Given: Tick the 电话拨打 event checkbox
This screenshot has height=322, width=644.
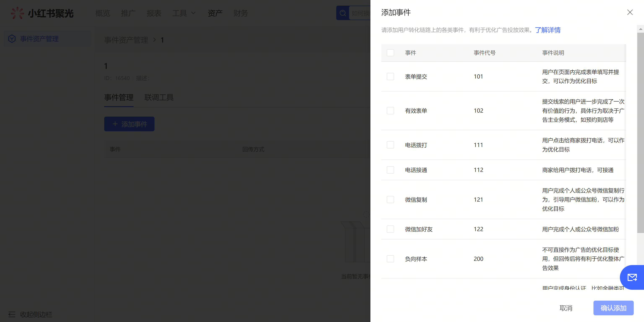Looking at the screenshot, I should click(x=390, y=145).
